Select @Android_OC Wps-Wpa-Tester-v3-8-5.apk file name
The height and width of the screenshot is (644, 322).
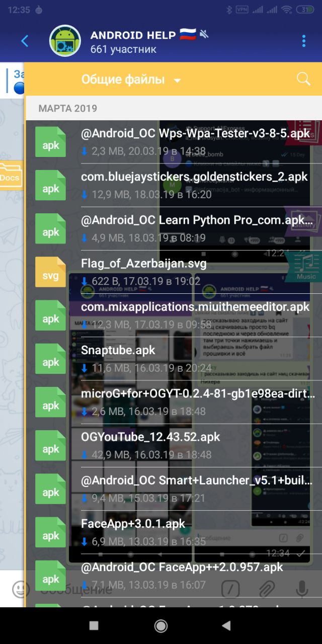(195, 134)
